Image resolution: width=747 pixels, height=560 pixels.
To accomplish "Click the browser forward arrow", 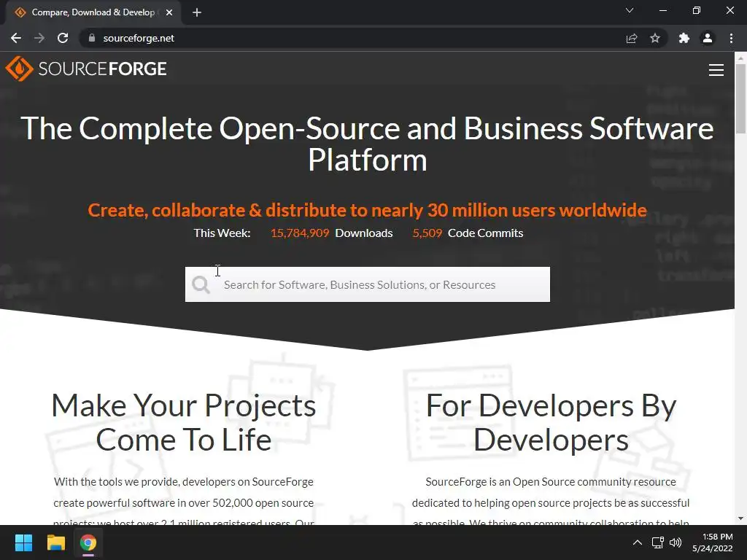I will pos(39,38).
